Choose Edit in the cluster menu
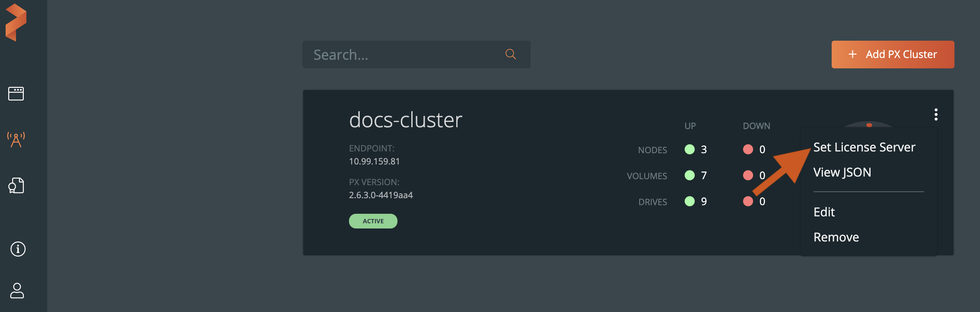This screenshot has height=312, width=980. click(x=824, y=212)
